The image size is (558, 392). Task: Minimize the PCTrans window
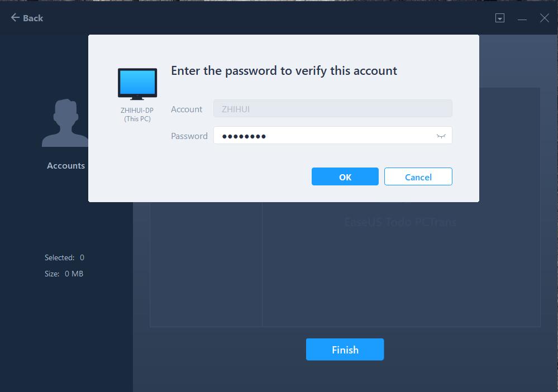(x=522, y=18)
